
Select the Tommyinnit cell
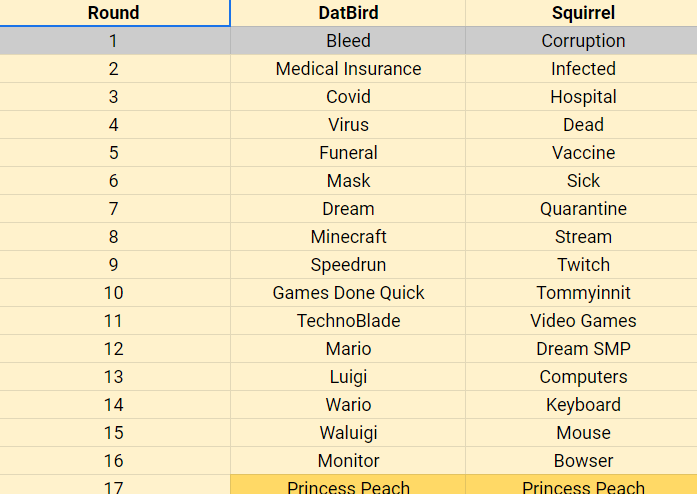581,293
